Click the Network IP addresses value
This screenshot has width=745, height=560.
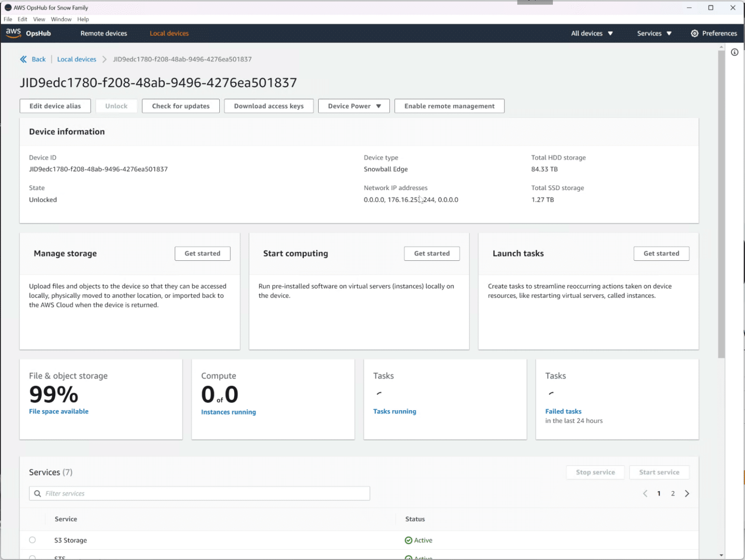(411, 200)
